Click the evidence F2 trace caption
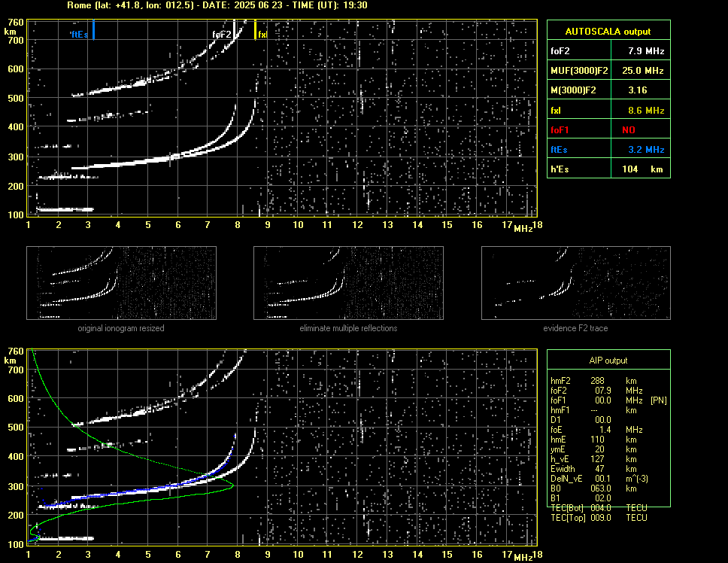The image size is (728, 563). pos(576,328)
